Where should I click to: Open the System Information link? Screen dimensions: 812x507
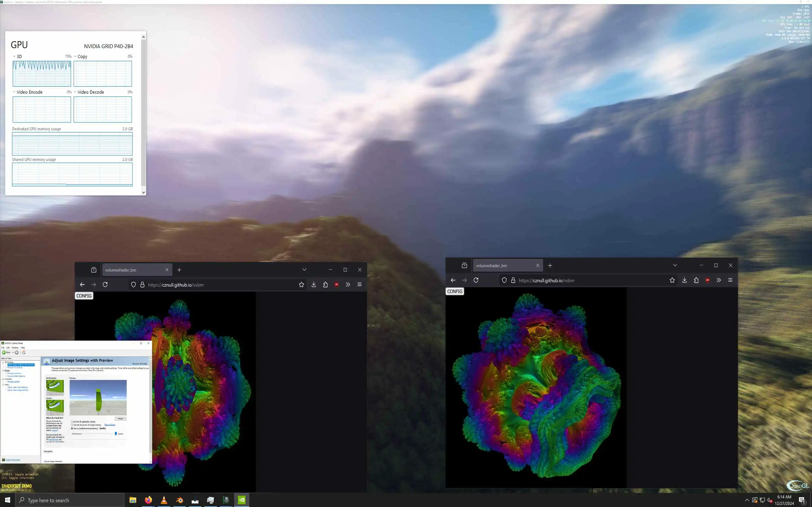point(13,460)
